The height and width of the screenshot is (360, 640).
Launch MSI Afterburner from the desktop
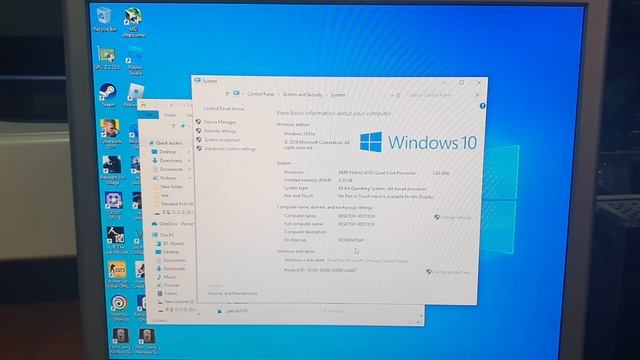[x=133, y=22]
